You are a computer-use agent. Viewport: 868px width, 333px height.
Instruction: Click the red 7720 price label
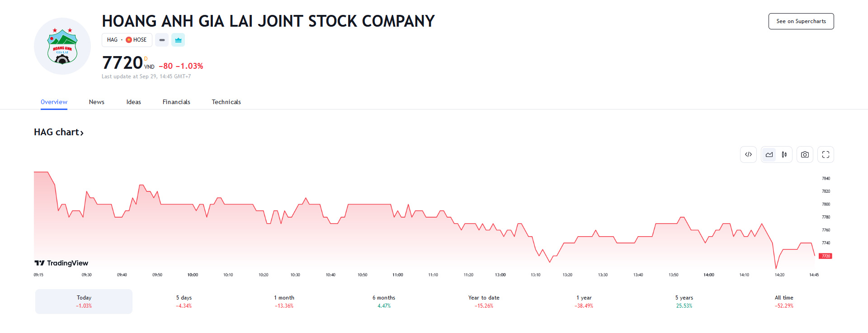826,256
